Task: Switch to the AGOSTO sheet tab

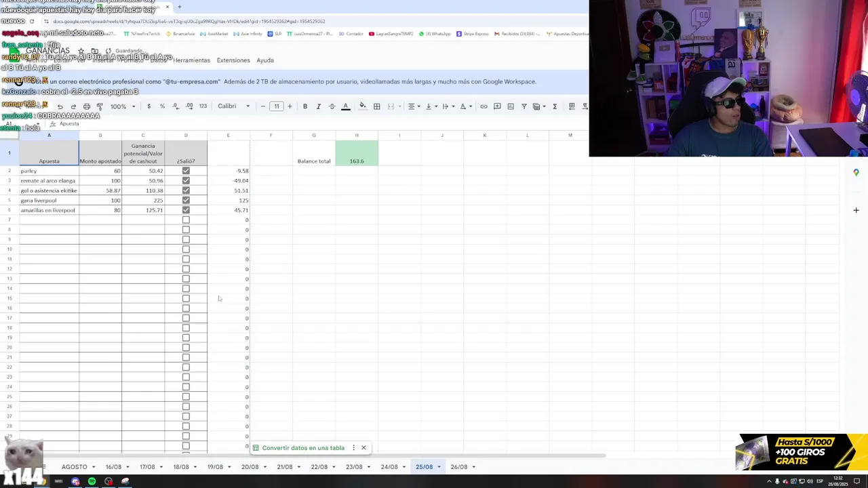Action: (74, 467)
